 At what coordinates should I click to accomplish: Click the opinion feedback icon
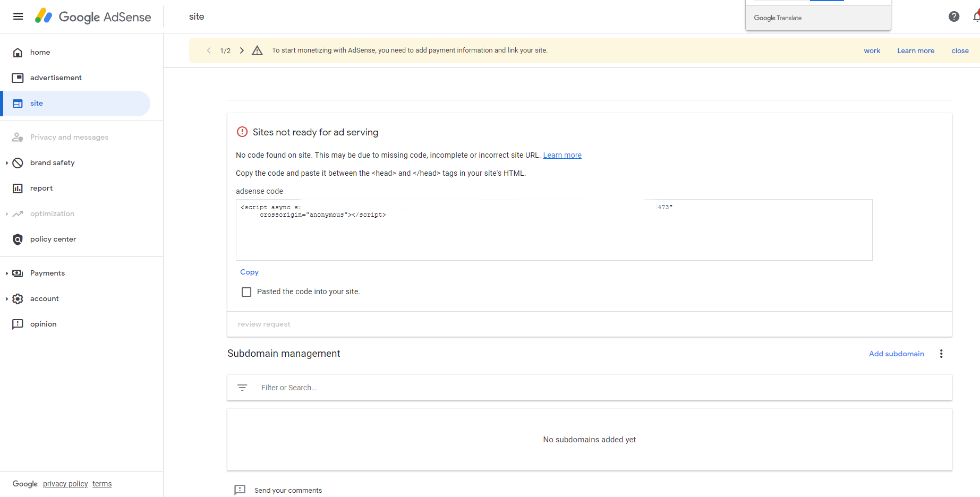(x=18, y=324)
